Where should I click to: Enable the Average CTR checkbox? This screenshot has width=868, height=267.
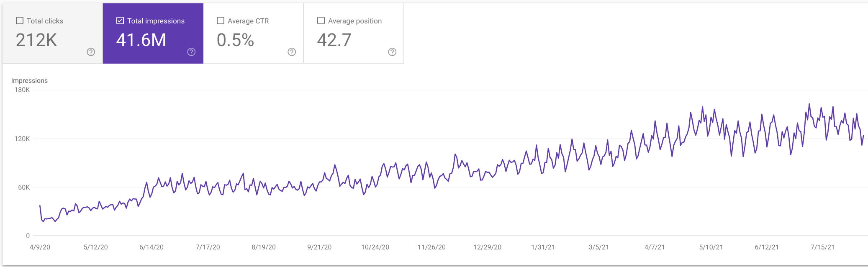tap(221, 20)
